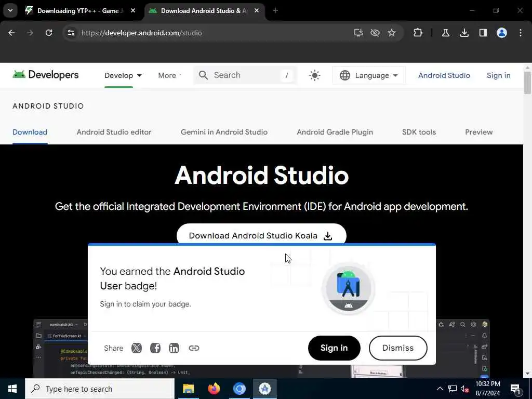Go back using the browser back arrow

(x=11, y=33)
